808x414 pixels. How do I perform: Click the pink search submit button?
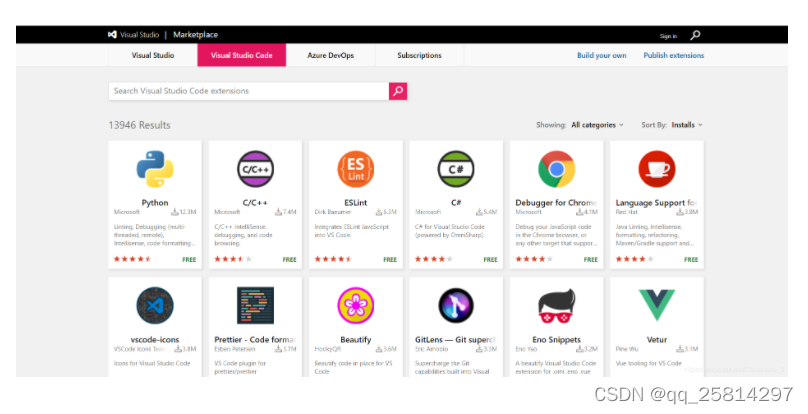point(398,91)
